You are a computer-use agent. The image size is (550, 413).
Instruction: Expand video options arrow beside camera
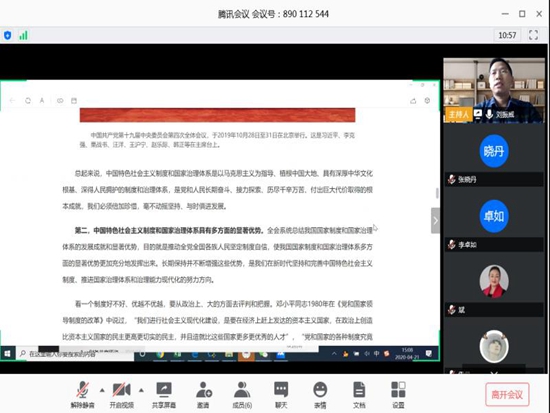(x=141, y=390)
